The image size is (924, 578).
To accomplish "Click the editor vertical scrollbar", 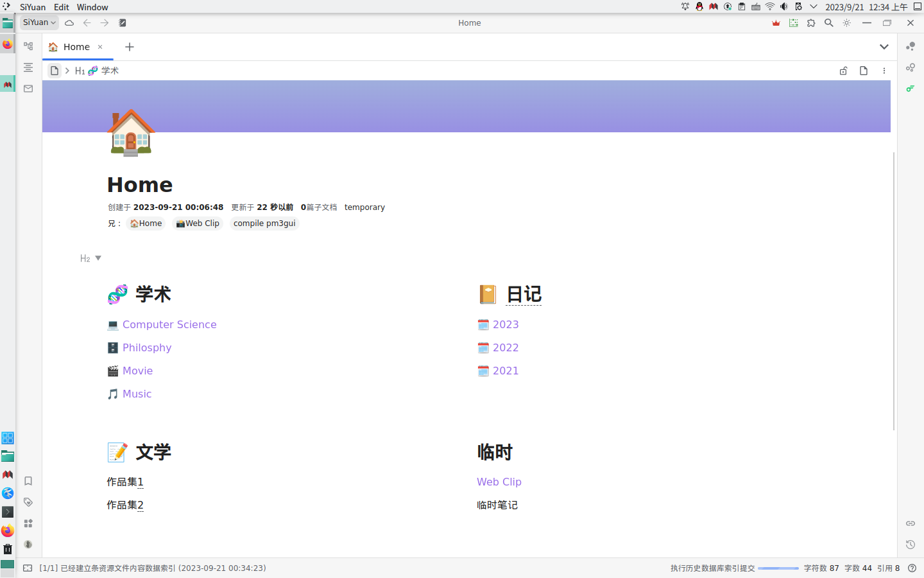I will tap(894, 291).
